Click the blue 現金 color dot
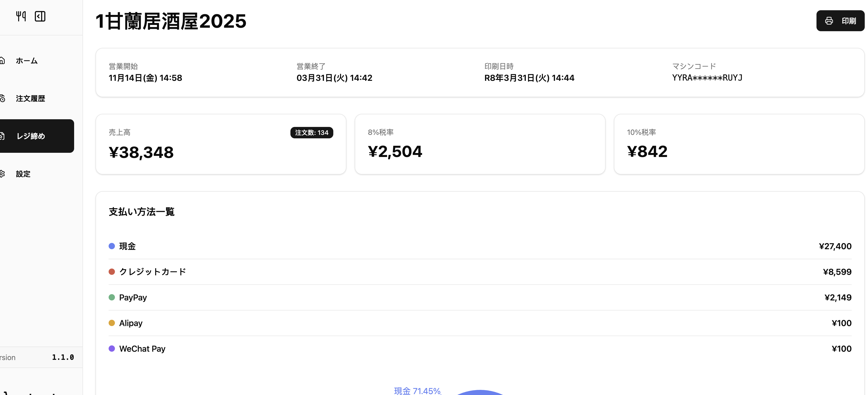Screen dimensions: 868x395 pos(112,246)
